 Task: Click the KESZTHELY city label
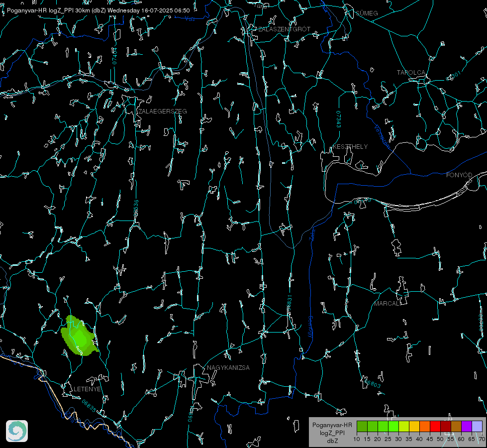[350, 147]
